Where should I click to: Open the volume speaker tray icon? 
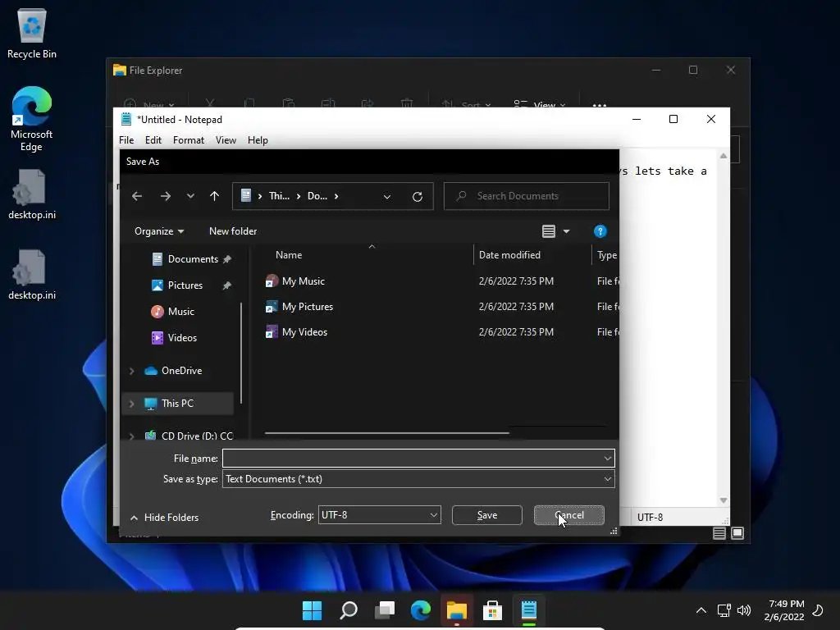click(x=744, y=610)
